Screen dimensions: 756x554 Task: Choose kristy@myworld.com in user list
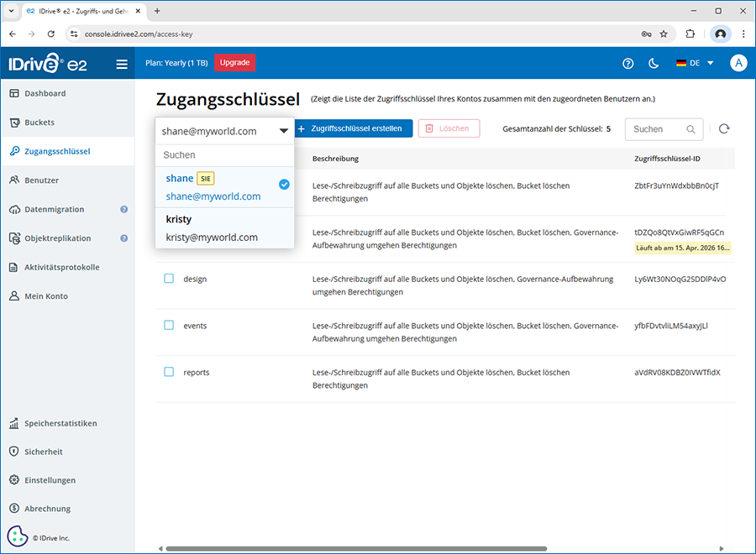(x=224, y=228)
